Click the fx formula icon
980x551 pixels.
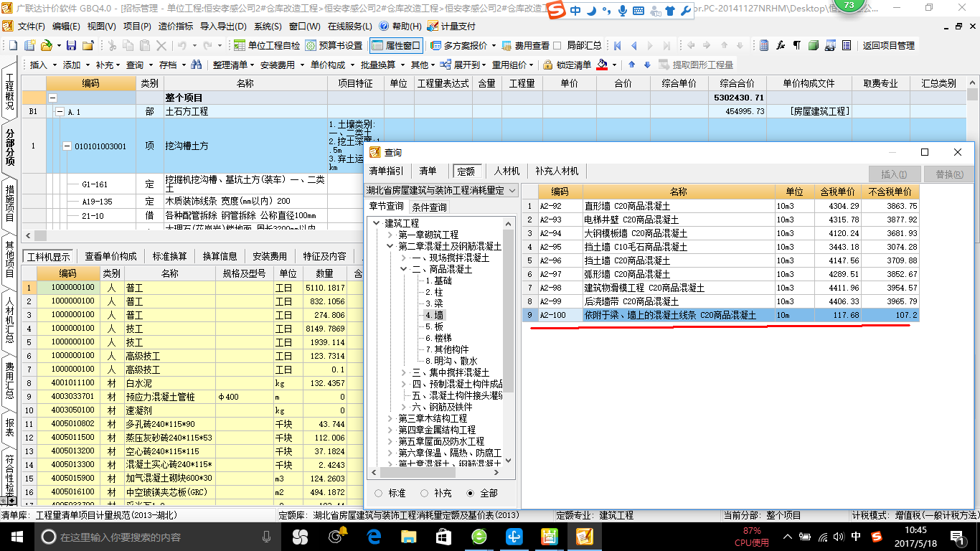(781, 45)
